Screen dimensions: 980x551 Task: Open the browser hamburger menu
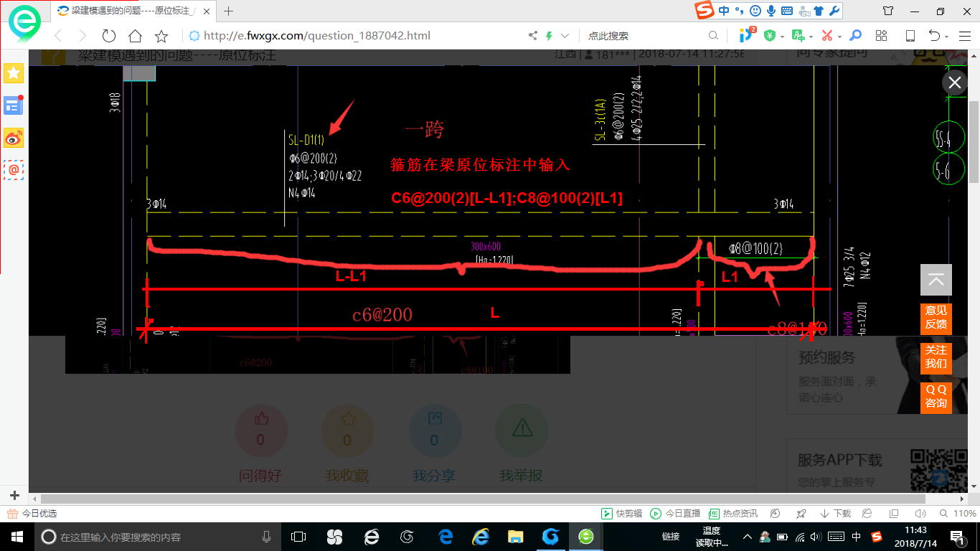coord(963,36)
